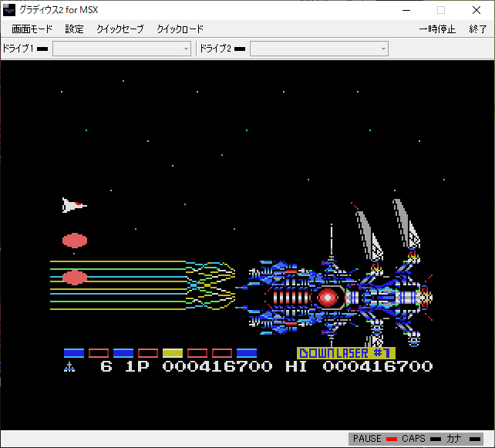
Task: Click the クイックセーブ menu item
Action: pos(120,29)
